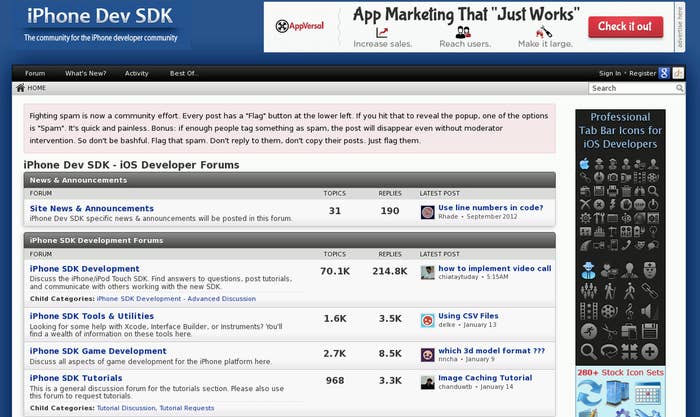Screen dimensions: 700x417
Task: Open the iPhone SDK Tools & Utilities forum
Action: coord(92,316)
